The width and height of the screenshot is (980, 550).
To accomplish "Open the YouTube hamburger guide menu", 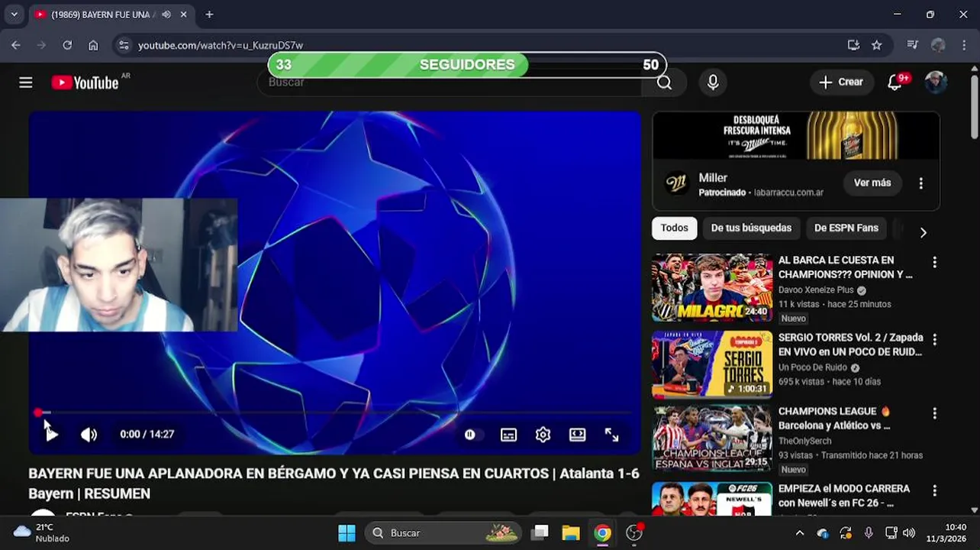I will (x=26, y=82).
